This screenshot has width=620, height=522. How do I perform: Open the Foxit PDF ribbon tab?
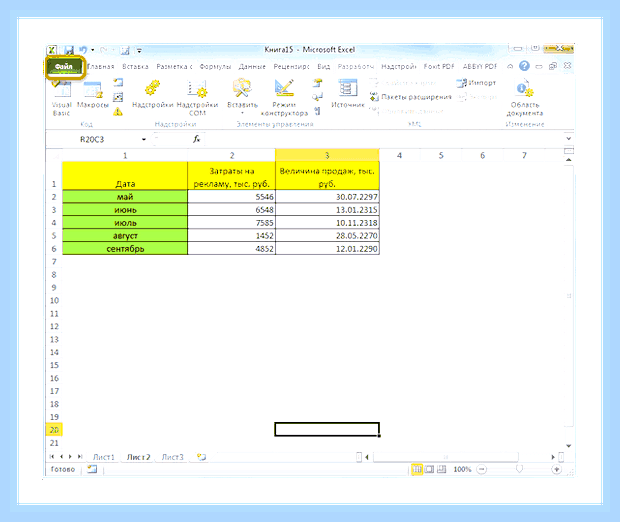tap(439, 66)
